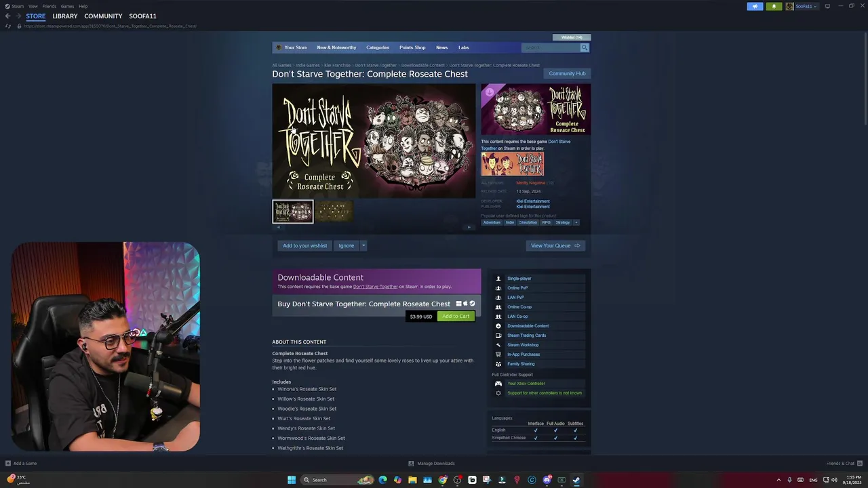The image size is (868, 488).
Task: Open File Explorer from the taskbar
Action: [x=412, y=480]
